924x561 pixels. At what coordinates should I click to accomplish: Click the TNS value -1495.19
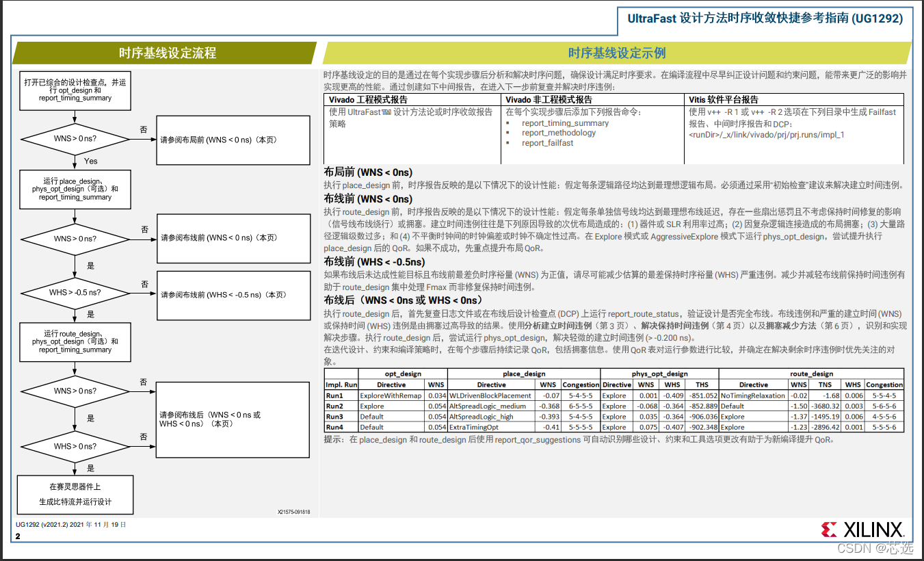tap(826, 417)
